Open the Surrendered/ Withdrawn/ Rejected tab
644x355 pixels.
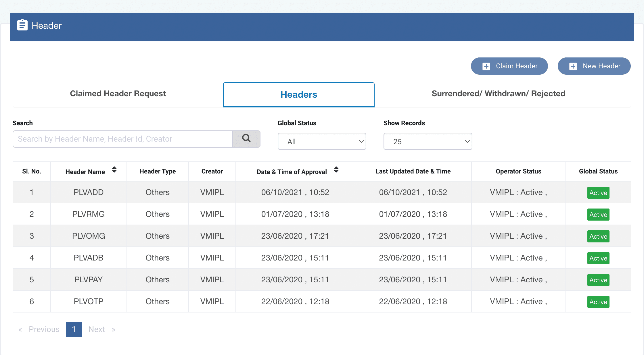pos(498,93)
